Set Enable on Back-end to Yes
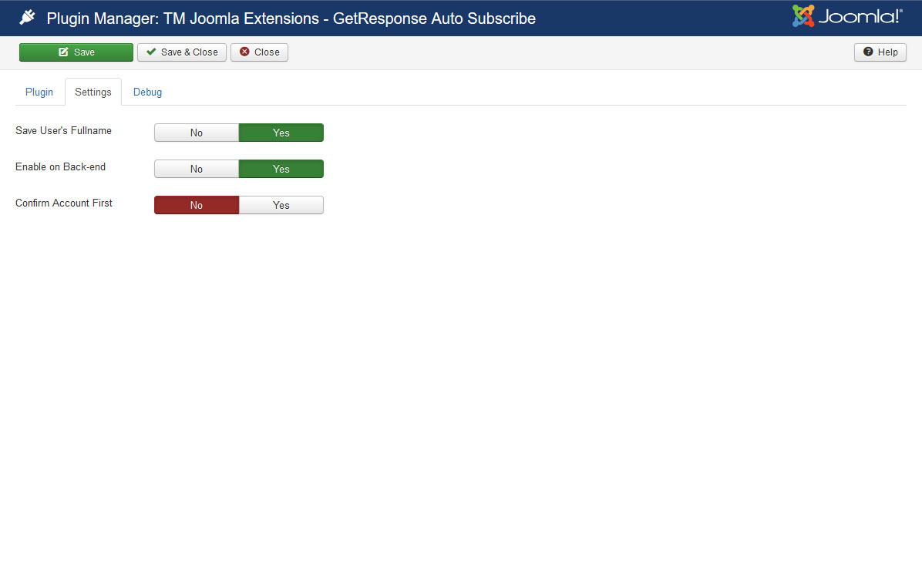The image size is (922, 588). point(281,170)
